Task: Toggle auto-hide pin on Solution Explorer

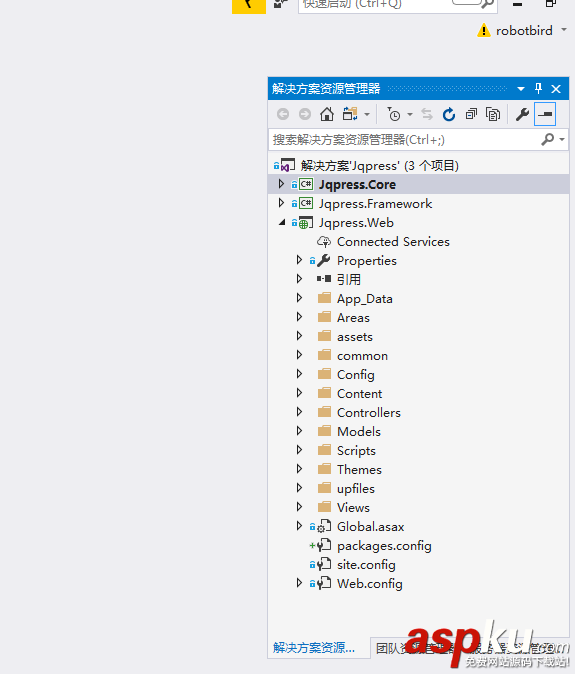Action: point(538,89)
